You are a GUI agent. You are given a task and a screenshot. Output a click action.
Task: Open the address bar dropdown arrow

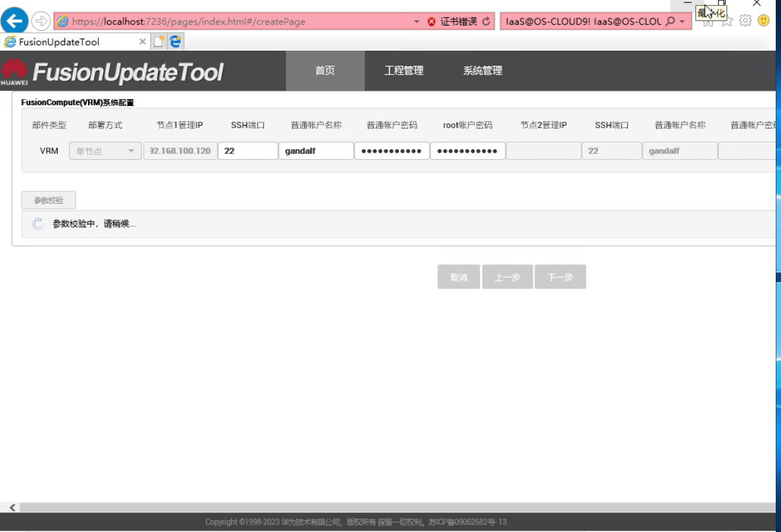click(416, 22)
